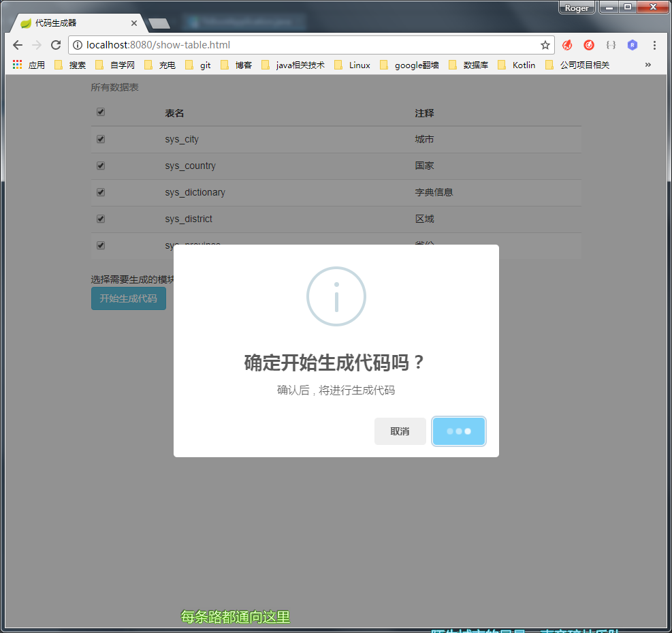672x633 pixels.
Task: Toggle the sys_city row checkbox
Action: coord(101,139)
